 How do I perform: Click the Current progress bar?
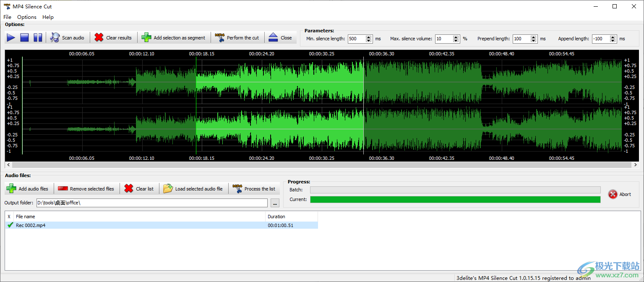pyautogui.click(x=455, y=199)
